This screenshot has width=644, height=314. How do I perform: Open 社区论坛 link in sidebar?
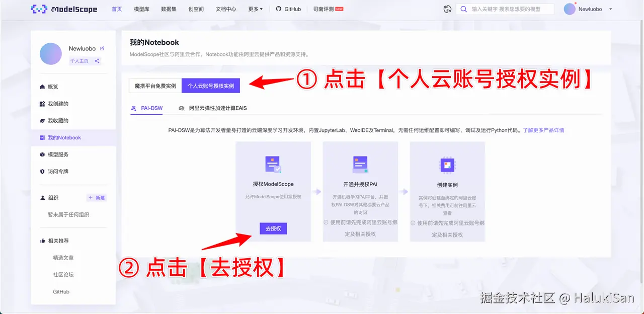tap(63, 275)
